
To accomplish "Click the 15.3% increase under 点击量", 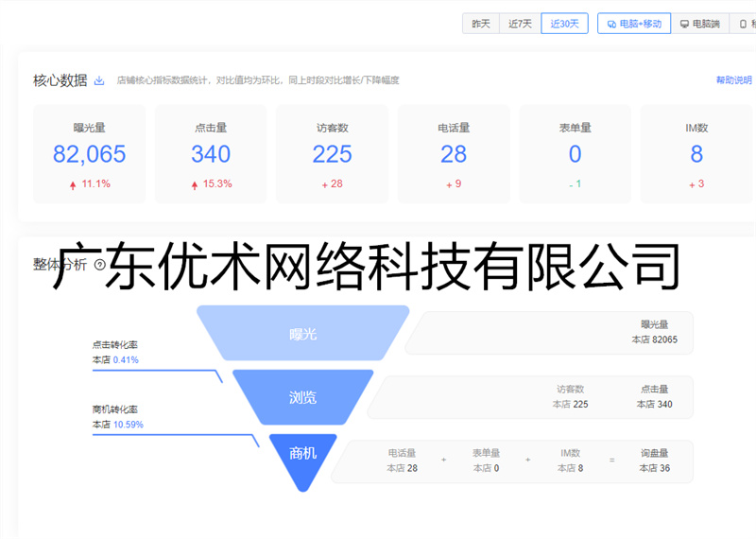I will (x=211, y=183).
